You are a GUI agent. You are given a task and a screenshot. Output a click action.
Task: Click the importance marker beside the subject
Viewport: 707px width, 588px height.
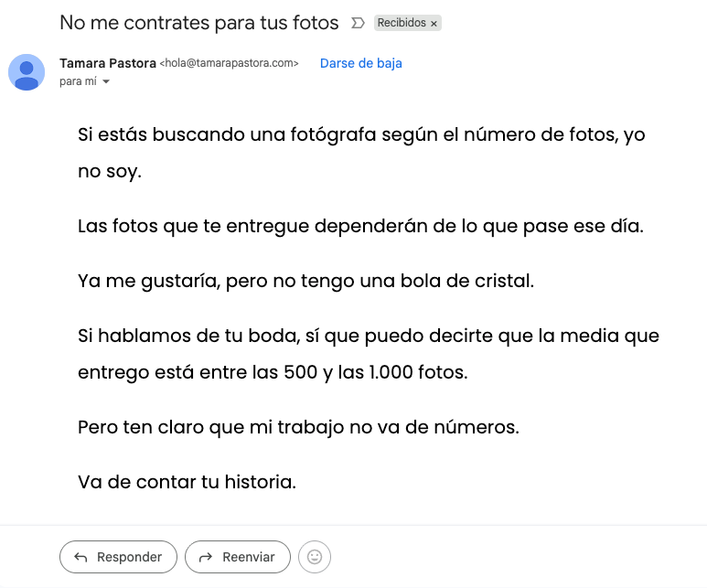pyautogui.click(x=358, y=23)
